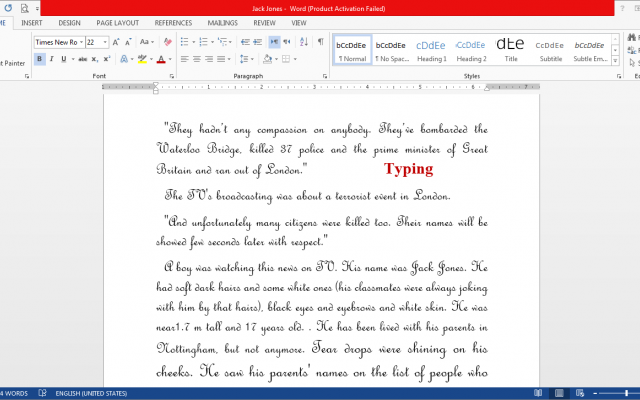The height and width of the screenshot is (400, 640).
Task: Open the INSERT tab
Action: (31, 23)
